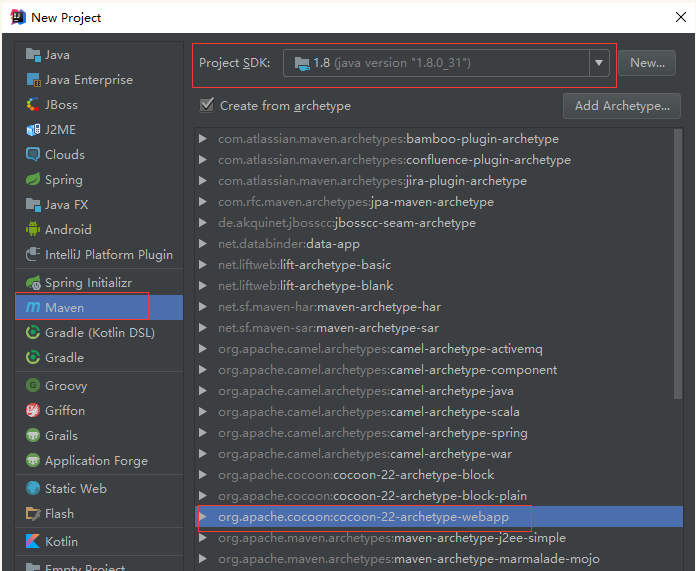
Task: Select cocoon-22-archetype-block-plain archetype
Action: tap(372, 496)
